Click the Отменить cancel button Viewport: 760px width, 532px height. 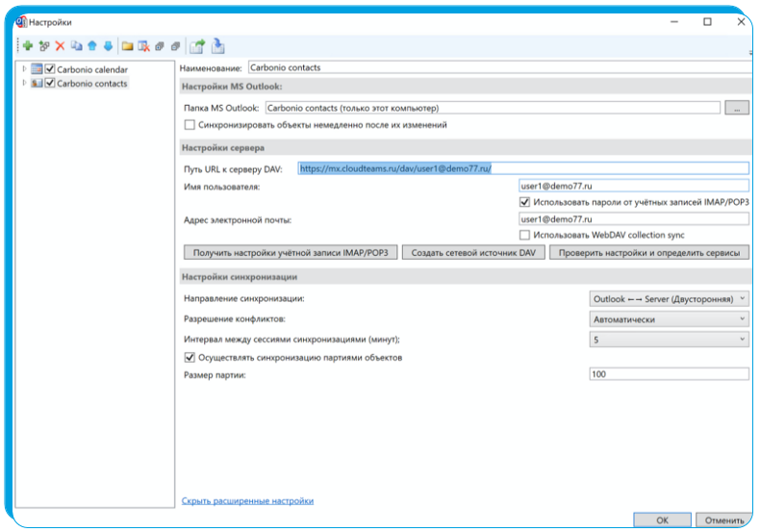pyautogui.click(x=724, y=519)
